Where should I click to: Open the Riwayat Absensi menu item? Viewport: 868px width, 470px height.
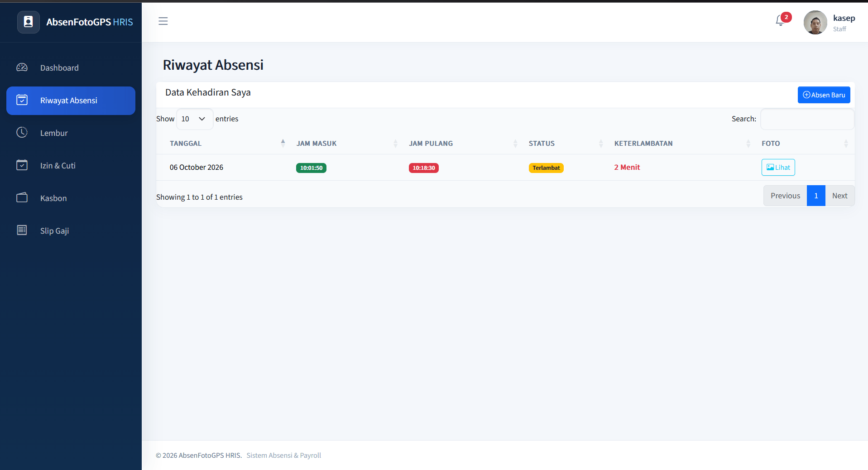[x=71, y=101]
